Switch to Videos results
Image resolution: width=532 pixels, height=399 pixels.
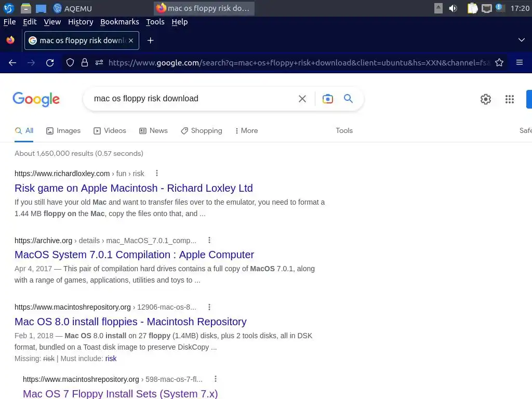110,130
